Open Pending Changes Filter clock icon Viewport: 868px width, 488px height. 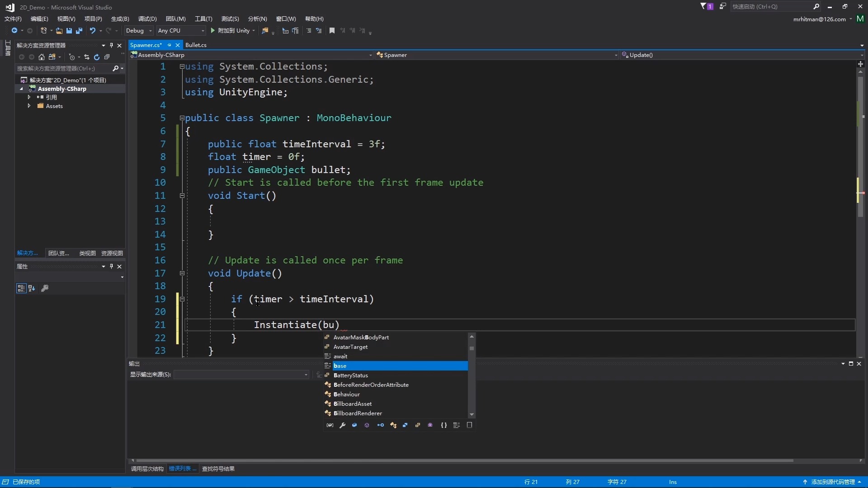(x=72, y=57)
